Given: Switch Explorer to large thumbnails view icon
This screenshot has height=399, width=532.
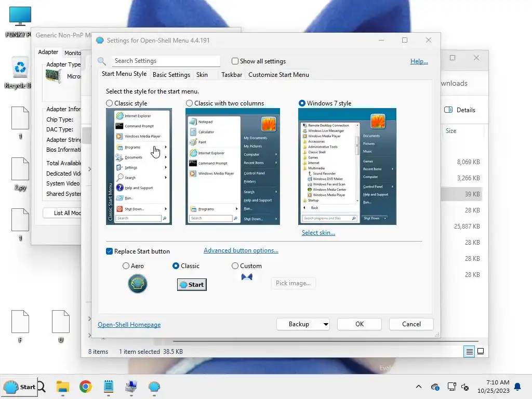Looking at the screenshot, I should pyautogui.click(x=481, y=351).
